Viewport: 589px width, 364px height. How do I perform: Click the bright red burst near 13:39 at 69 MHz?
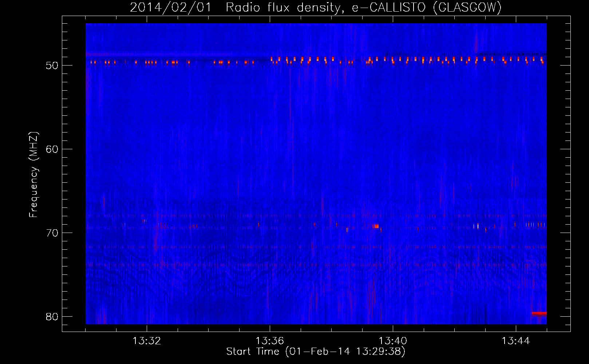[376, 226]
